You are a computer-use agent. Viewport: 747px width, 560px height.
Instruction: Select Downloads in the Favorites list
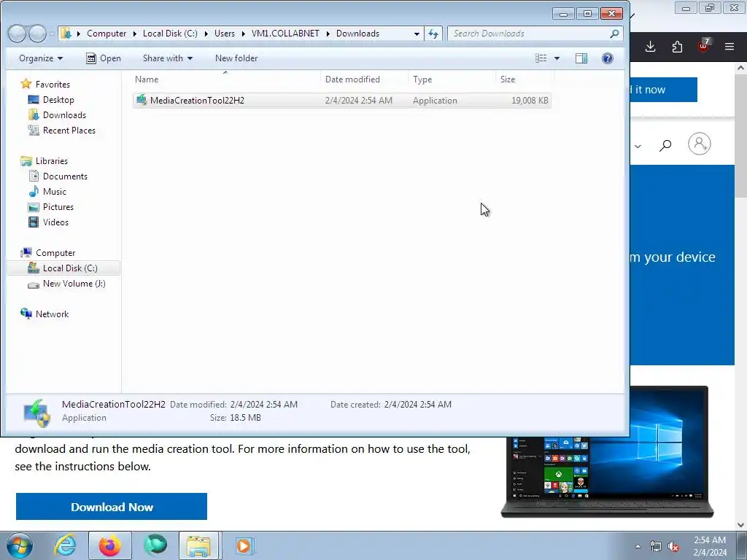[x=64, y=114]
